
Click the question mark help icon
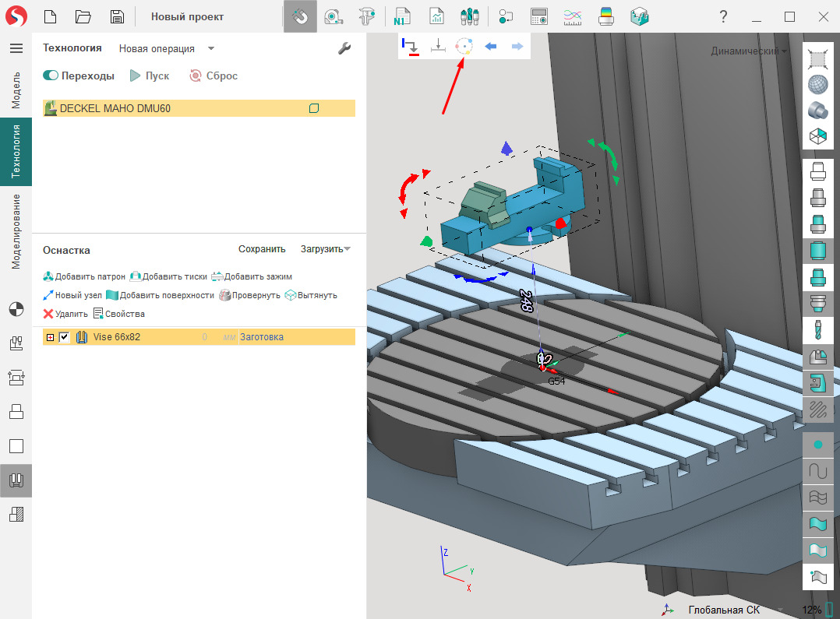pyautogui.click(x=723, y=16)
